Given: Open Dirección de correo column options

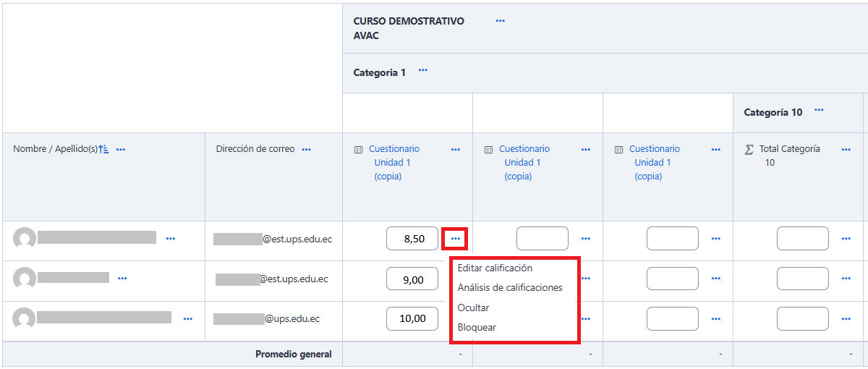Looking at the screenshot, I should (x=306, y=150).
